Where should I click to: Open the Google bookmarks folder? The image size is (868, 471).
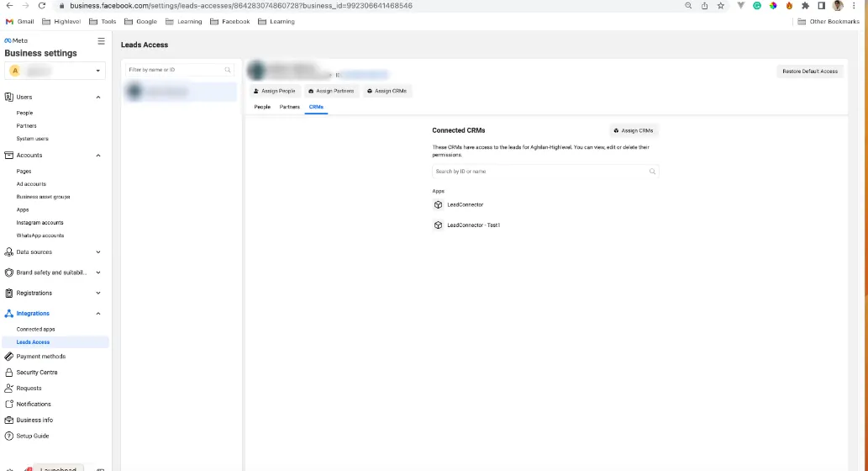coord(140,22)
